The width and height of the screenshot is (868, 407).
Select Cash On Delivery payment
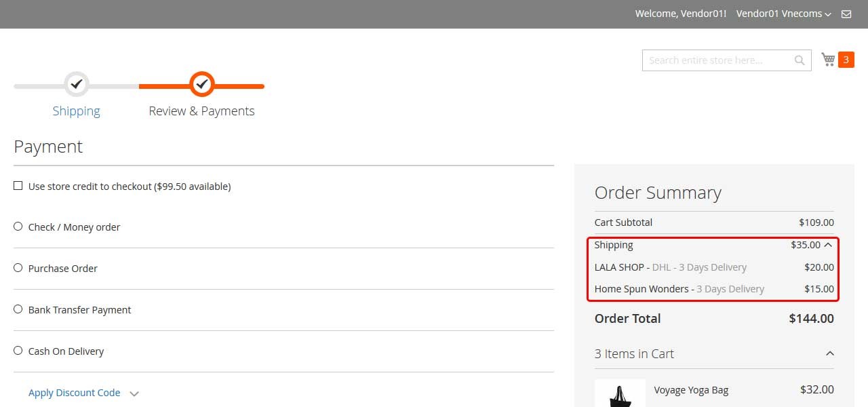[x=18, y=350]
